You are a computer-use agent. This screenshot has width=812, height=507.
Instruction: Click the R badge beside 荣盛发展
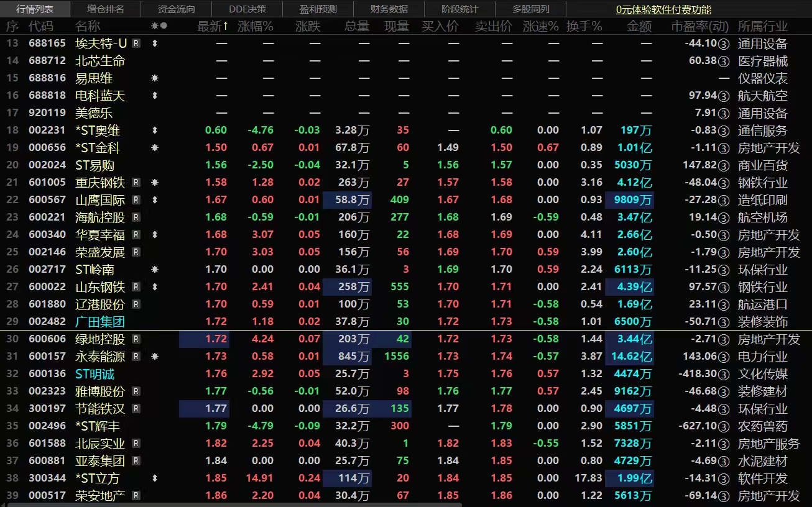136,252
